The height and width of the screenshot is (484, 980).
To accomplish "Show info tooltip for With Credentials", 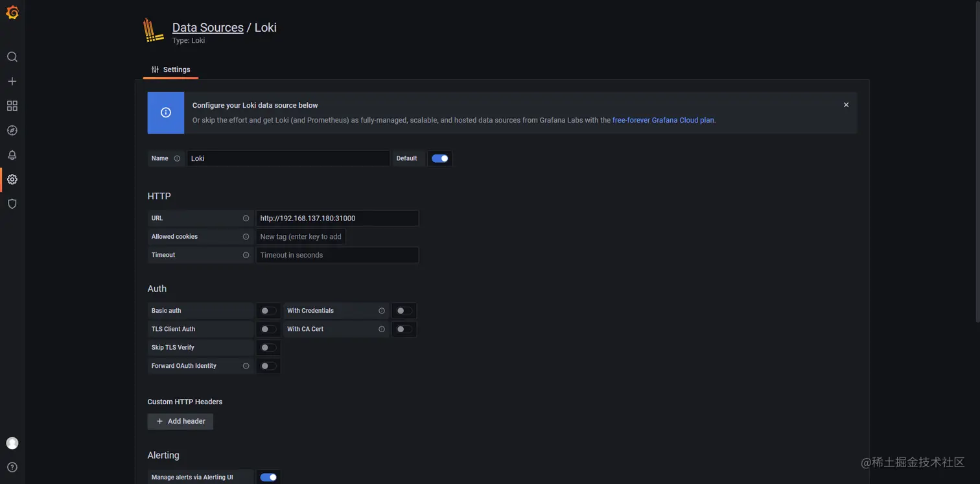I will (382, 311).
